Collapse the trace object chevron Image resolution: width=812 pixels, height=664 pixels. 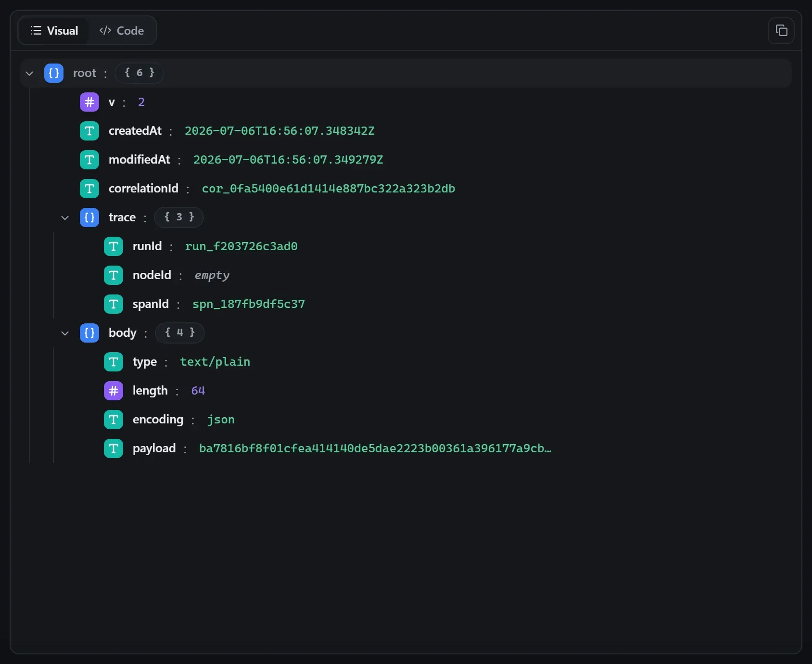[65, 217]
